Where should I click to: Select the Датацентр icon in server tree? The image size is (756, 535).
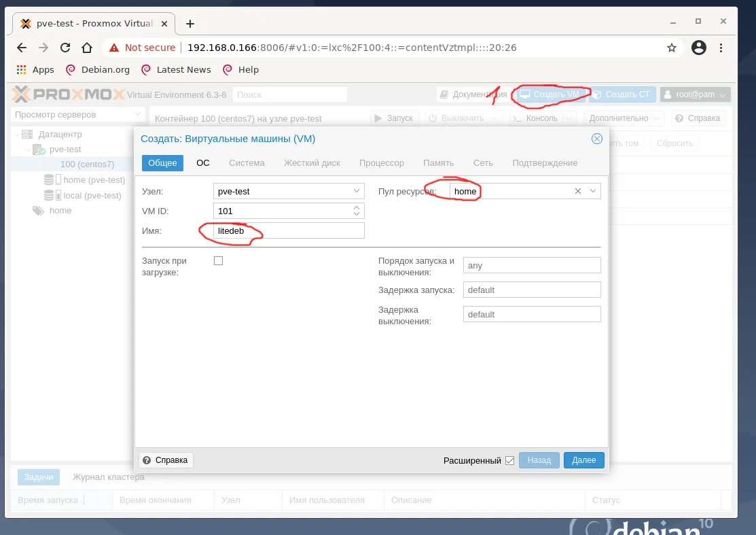(26, 134)
